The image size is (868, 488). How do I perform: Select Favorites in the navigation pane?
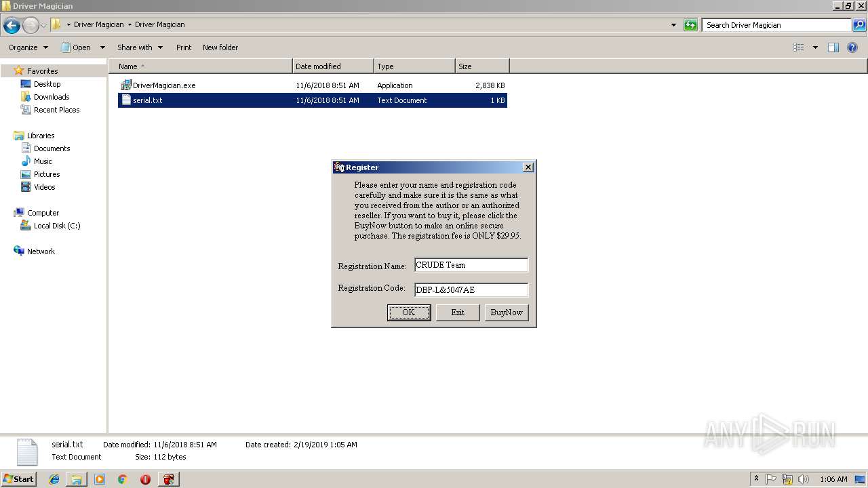42,71
